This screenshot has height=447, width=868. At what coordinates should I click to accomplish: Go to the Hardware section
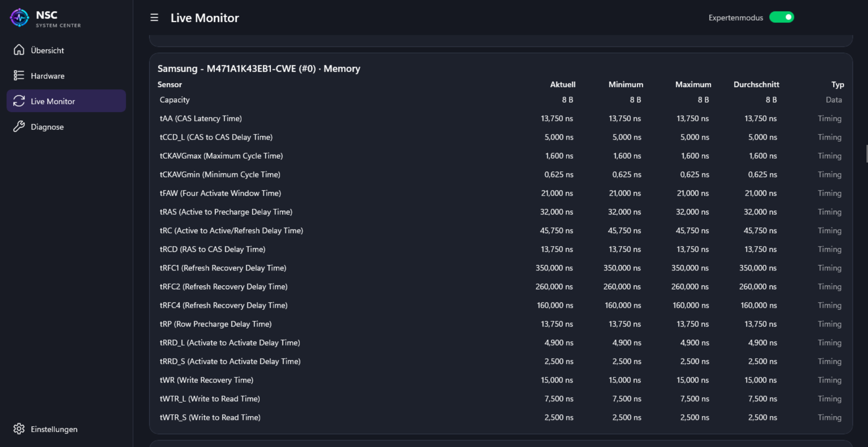pyautogui.click(x=66, y=75)
